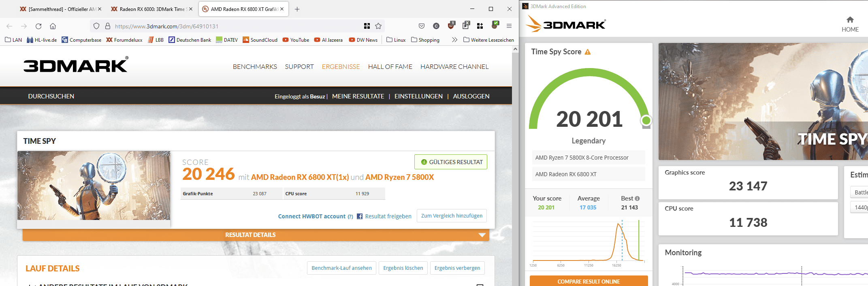The height and width of the screenshot is (286, 868).
Task: Click Zum Vergleich hinzufügen button
Action: [x=452, y=216]
